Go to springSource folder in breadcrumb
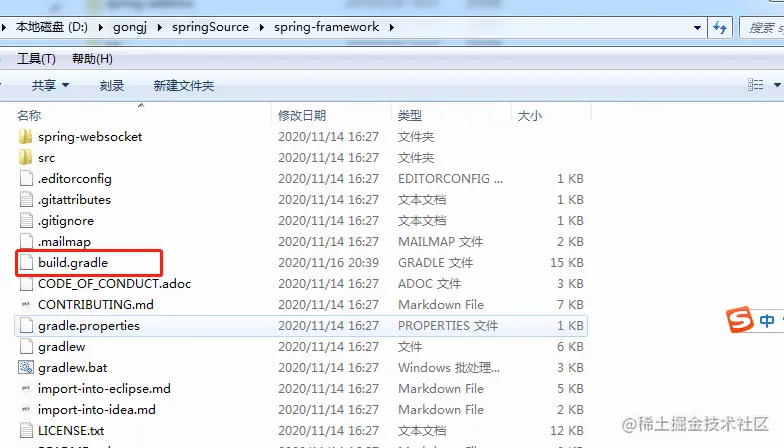Screen dimensions: 784x448 click(x=210, y=27)
